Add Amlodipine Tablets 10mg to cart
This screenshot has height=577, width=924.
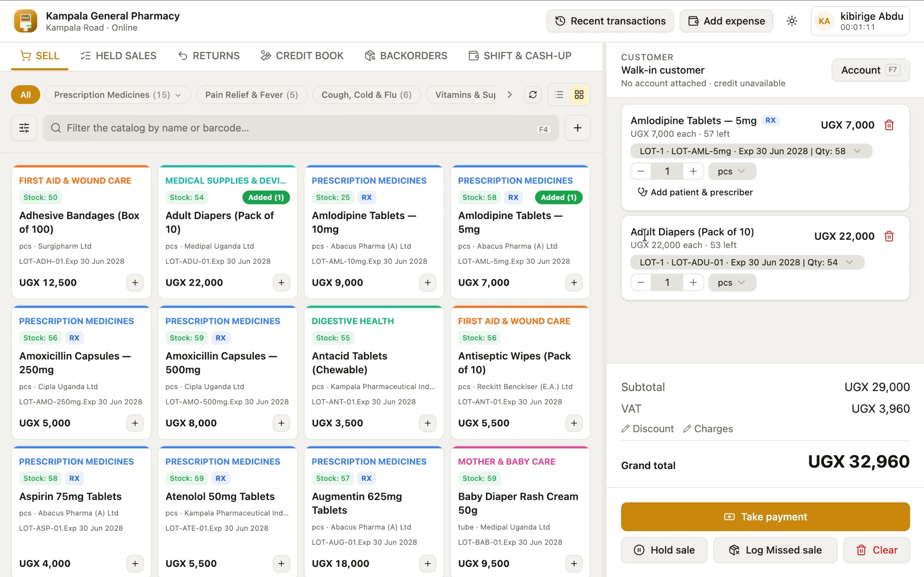(427, 282)
